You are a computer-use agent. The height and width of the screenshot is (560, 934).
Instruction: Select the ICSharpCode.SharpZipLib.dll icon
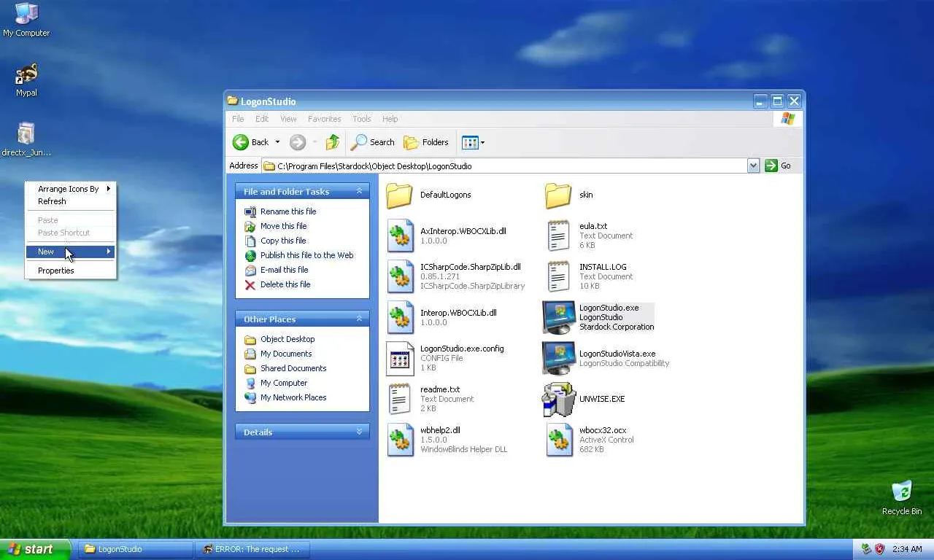coord(399,276)
